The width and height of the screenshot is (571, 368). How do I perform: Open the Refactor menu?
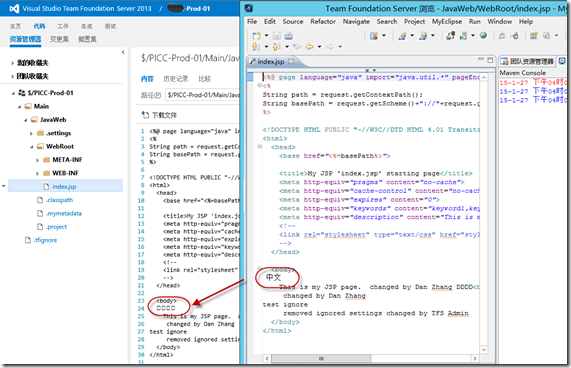(323, 21)
